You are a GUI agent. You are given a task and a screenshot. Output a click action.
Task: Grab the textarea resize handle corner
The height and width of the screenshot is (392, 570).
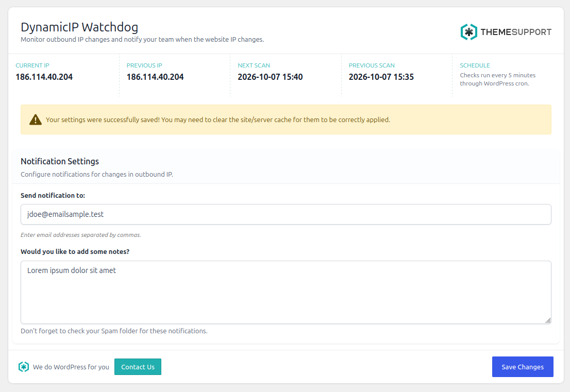tap(548, 320)
